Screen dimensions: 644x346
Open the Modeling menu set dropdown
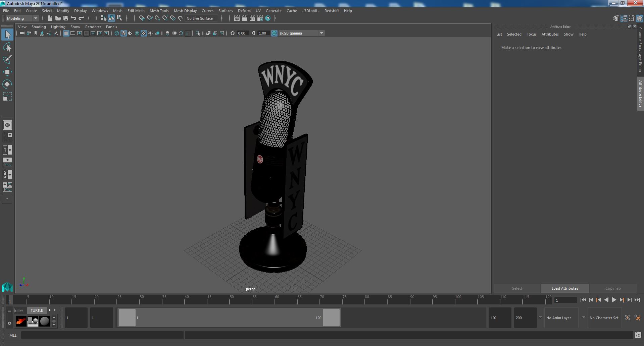[22, 18]
